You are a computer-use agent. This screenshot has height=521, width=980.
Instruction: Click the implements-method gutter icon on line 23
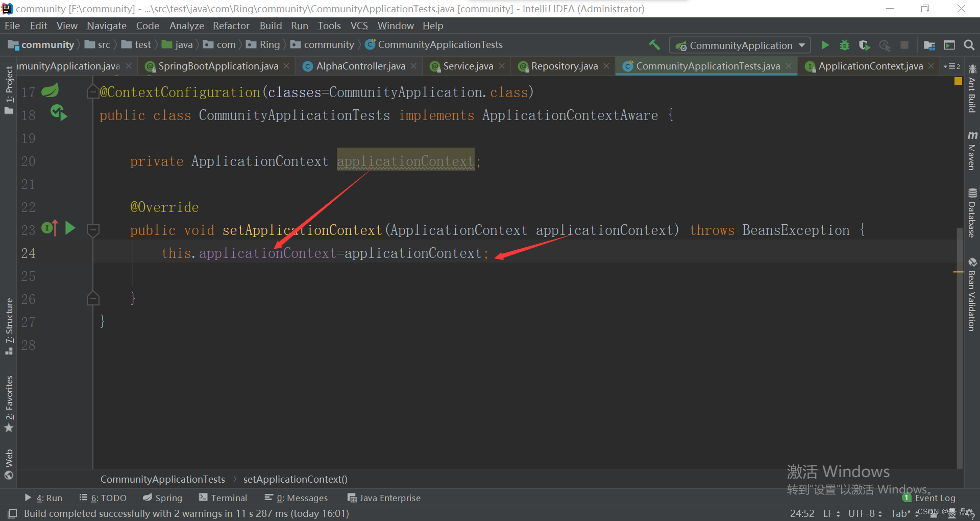tap(50, 228)
